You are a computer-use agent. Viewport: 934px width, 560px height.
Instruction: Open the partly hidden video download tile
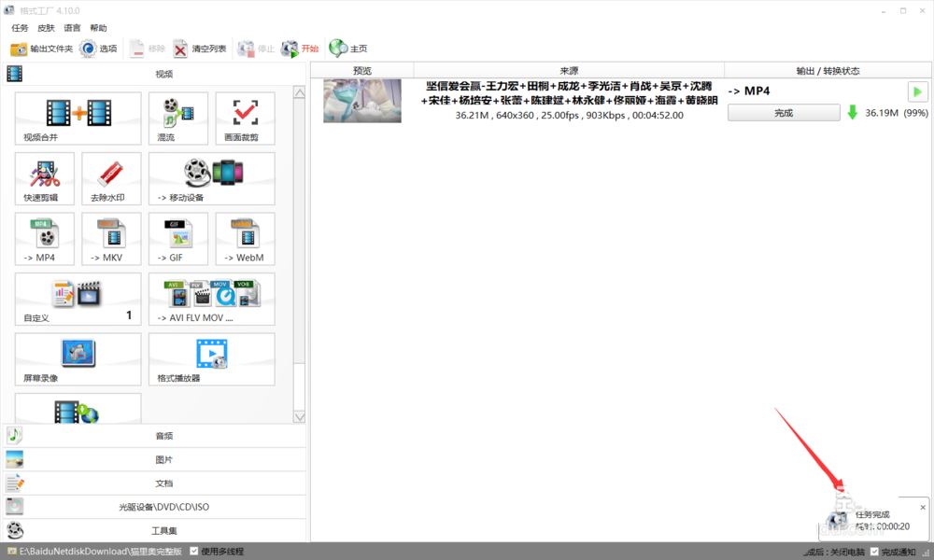click(78, 408)
